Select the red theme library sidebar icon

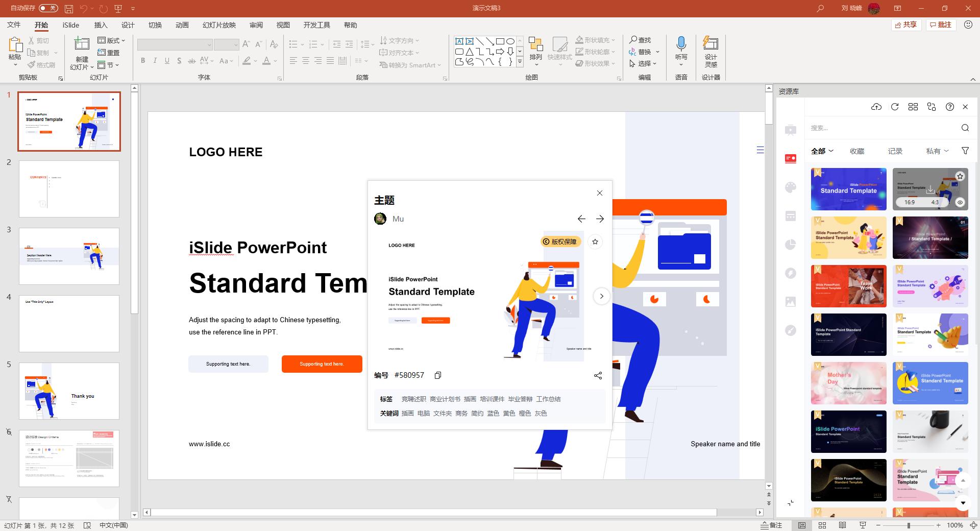point(791,159)
